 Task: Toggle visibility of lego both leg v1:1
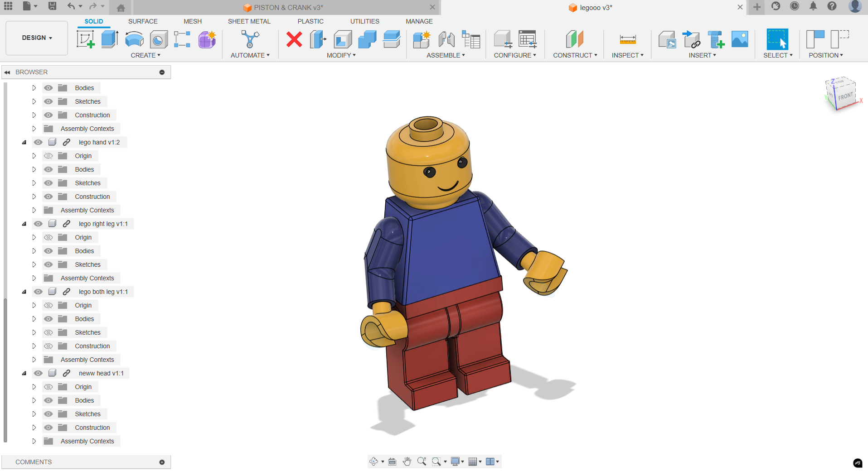(x=38, y=292)
